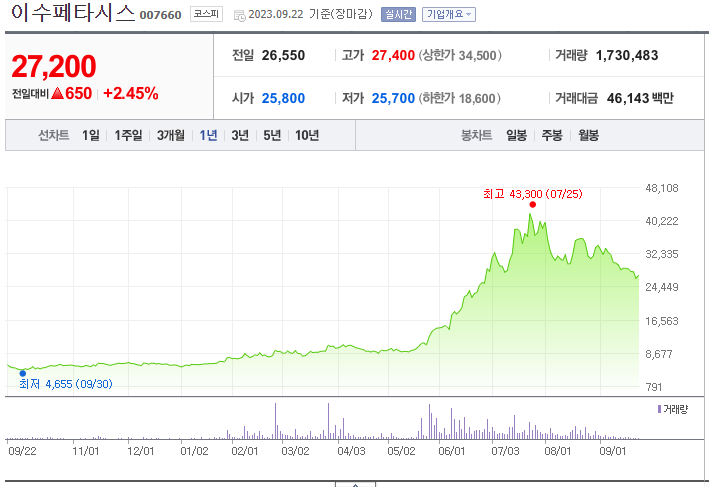Image resolution: width=709 pixels, height=487 pixels.
Task: Click the 코스피 market badge
Action: (x=206, y=14)
